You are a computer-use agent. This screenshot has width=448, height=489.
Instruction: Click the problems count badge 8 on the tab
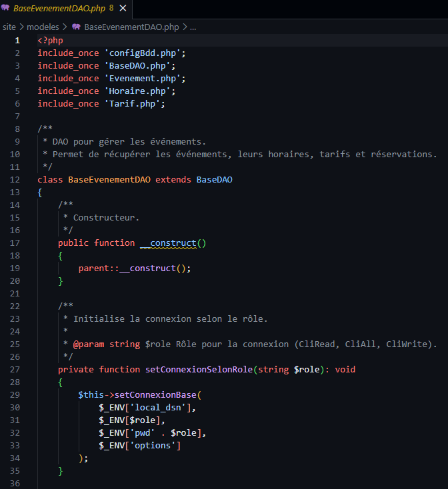tap(111, 9)
